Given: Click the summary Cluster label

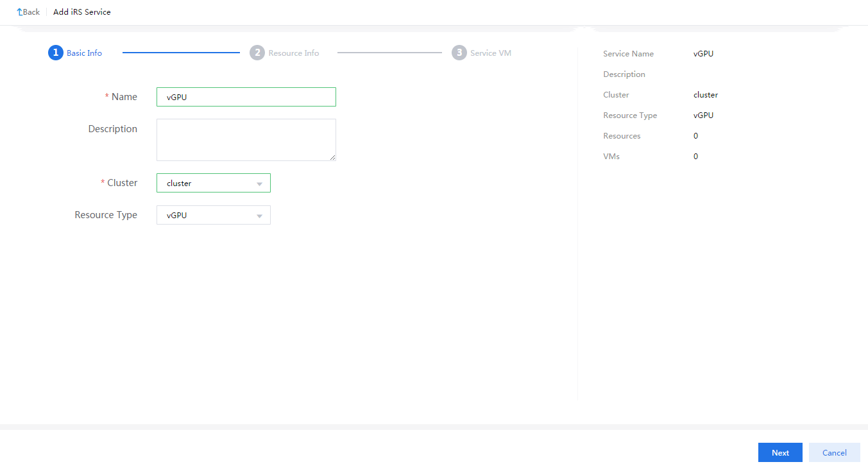Looking at the screenshot, I should click(617, 95).
